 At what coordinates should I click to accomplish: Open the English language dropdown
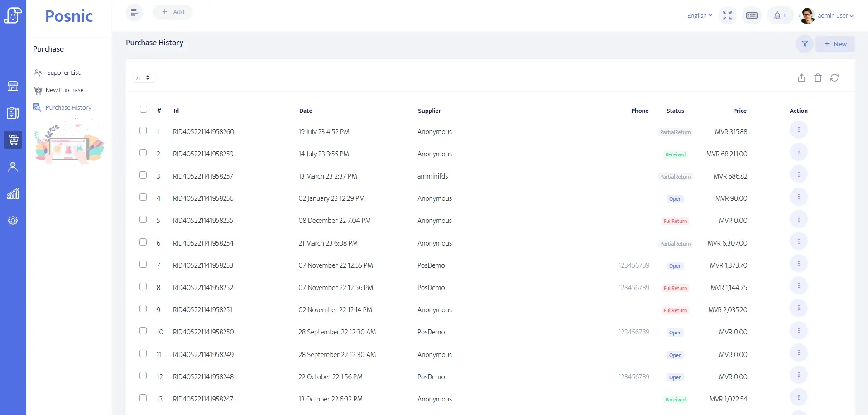pyautogui.click(x=699, y=16)
